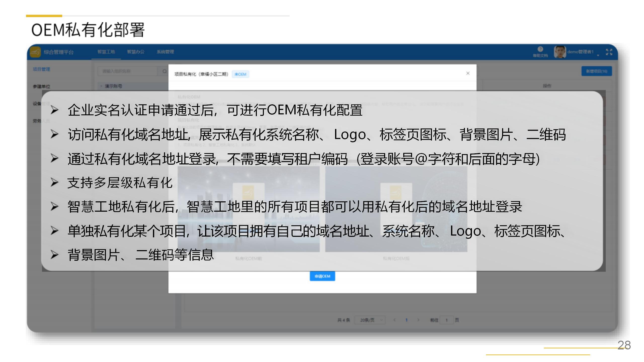
Task: Click the 请输入组织名称 search field
Action: click(x=128, y=71)
